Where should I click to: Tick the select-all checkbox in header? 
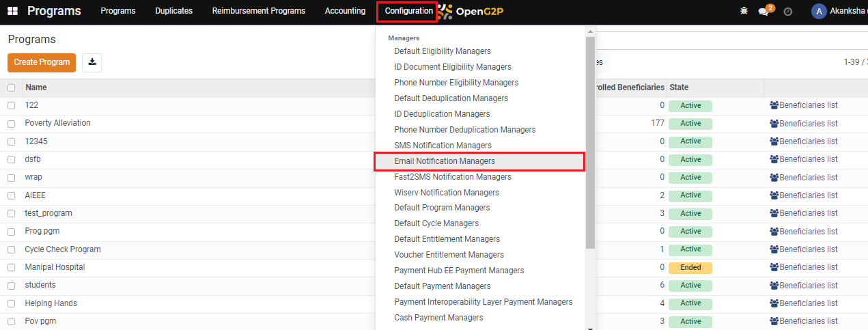pos(11,87)
